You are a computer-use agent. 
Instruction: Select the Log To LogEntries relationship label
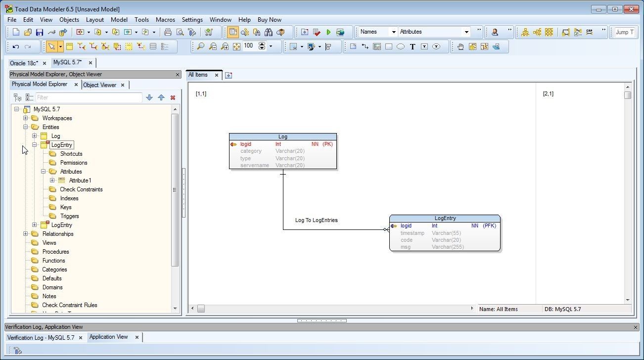(317, 220)
